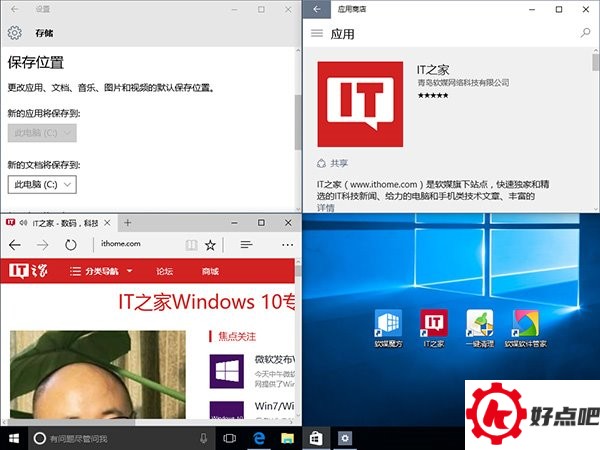Expand the new apps save location dropdown
Viewport: 600px width, 450px height.
click(x=42, y=132)
